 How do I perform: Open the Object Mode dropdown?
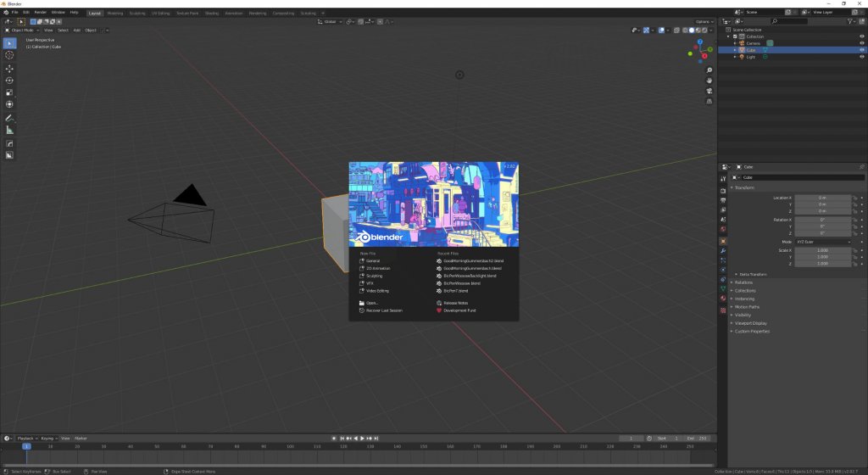click(21, 30)
